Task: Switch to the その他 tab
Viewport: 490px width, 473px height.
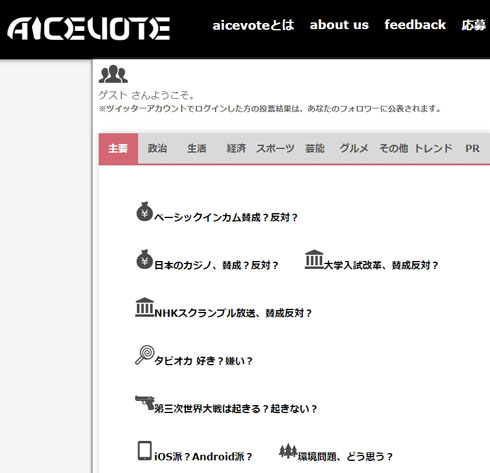Action: click(x=393, y=148)
